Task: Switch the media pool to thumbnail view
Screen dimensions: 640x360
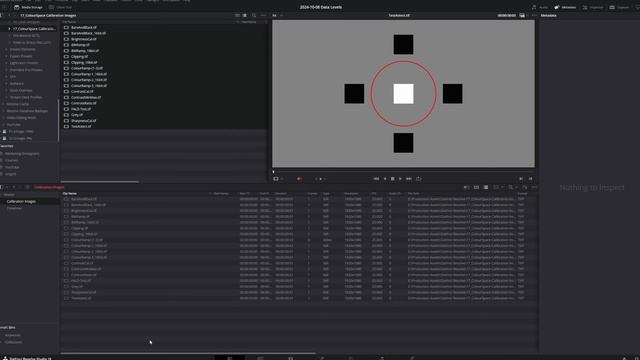Action: pos(476,187)
